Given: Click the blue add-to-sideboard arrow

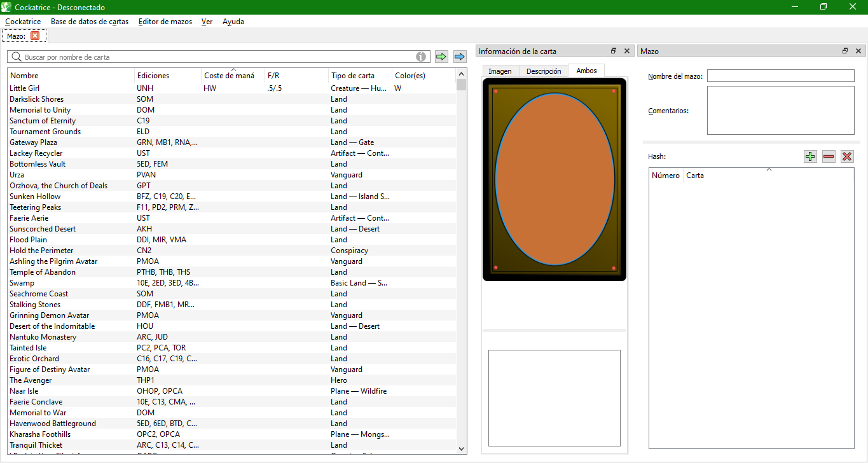Looking at the screenshot, I should click(x=460, y=57).
